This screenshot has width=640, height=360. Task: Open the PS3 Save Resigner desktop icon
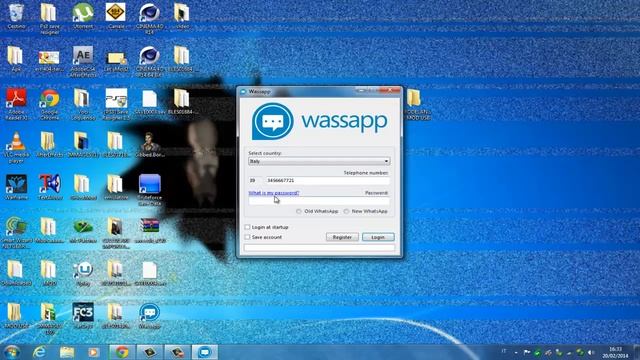(x=116, y=104)
